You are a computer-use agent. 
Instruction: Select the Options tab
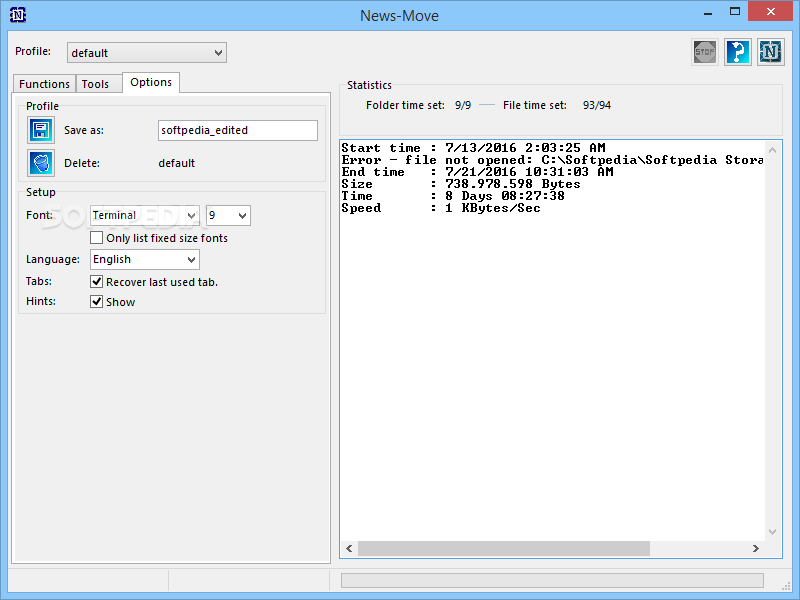point(151,82)
